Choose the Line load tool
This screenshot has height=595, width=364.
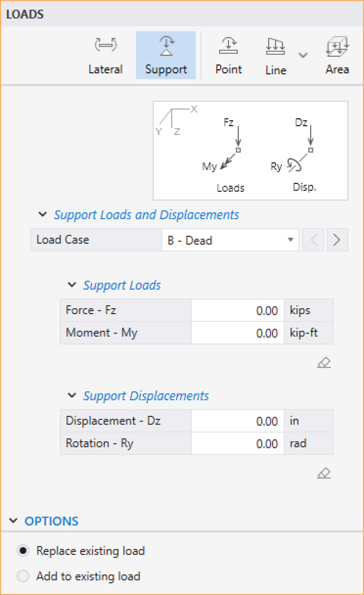(276, 55)
